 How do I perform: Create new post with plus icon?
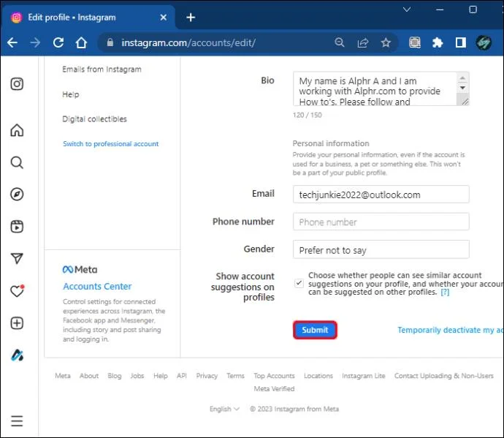(x=17, y=323)
